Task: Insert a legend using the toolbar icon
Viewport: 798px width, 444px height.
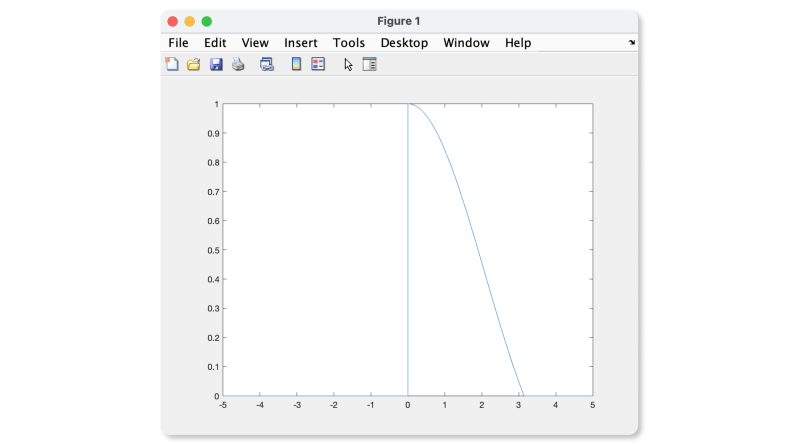Action: click(x=318, y=64)
